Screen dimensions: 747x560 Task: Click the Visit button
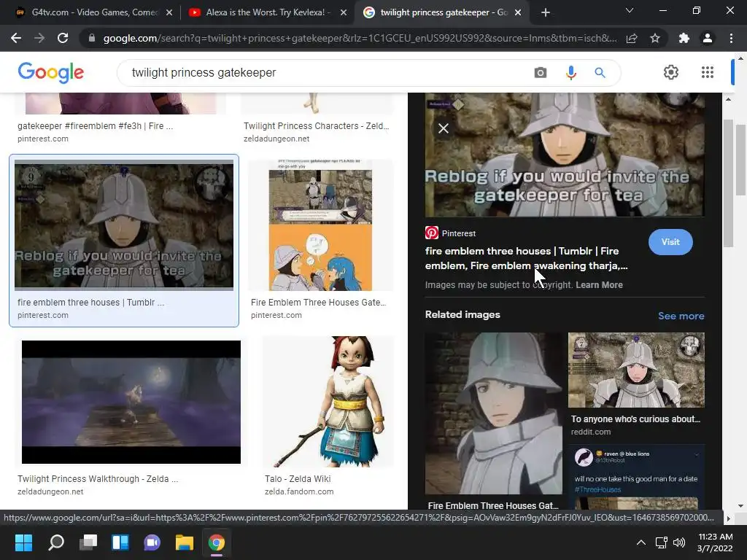(x=670, y=242)
